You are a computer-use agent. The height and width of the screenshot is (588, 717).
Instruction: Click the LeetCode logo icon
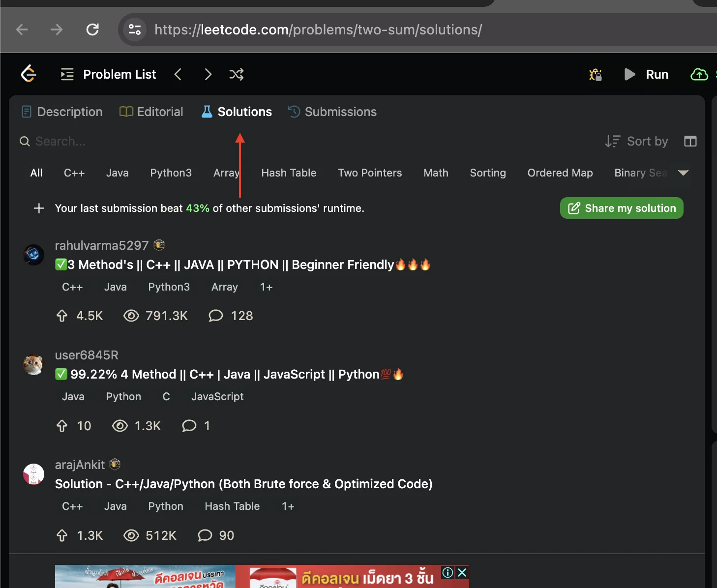pyautogui.click(x=29, y=74)
